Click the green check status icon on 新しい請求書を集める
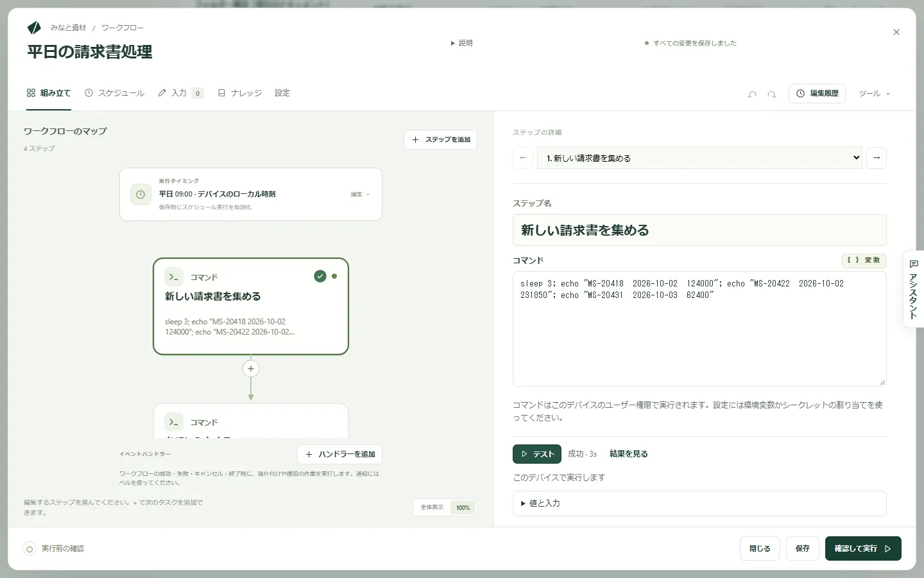The width and height of the screenshot is (924, 578). click(320, 276)
